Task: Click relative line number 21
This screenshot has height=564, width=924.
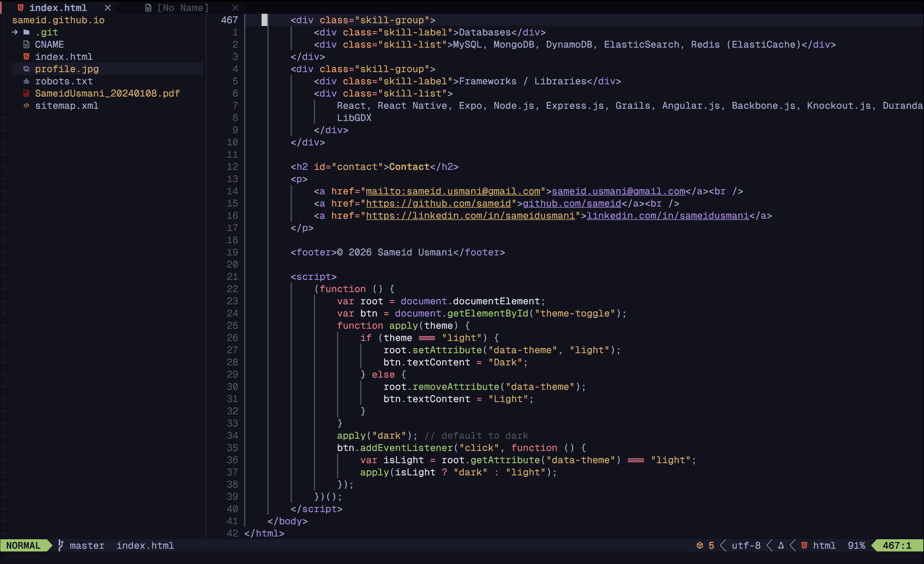Action: [x=232, y=277]
